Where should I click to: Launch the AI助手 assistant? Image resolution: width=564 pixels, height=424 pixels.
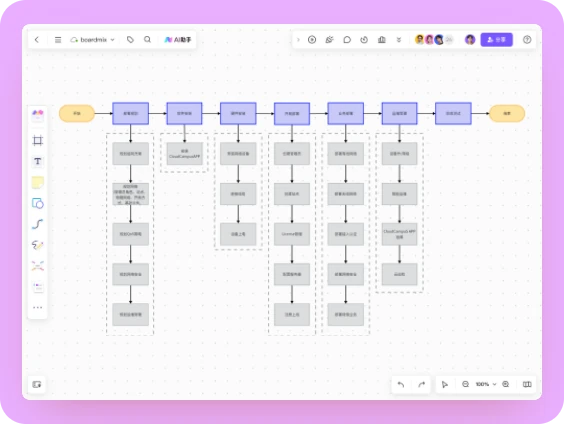point(178,40)
